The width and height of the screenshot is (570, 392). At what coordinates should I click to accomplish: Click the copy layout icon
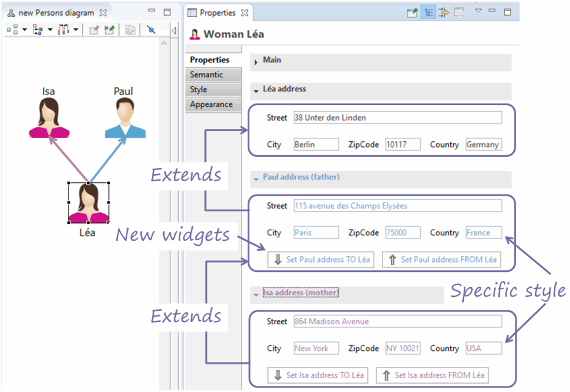[130, 29]
